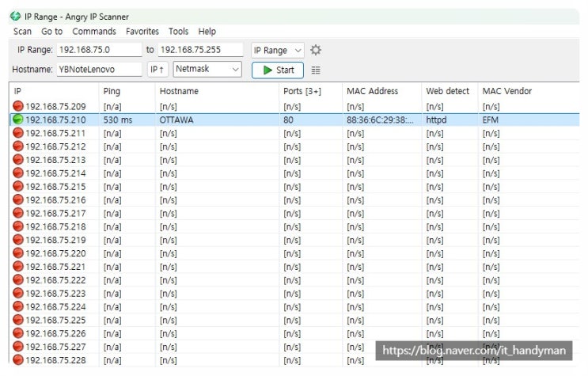The image size is (588, 376).
Task: Select the row 192.168.75.222
Action: [x=294, y=280]
